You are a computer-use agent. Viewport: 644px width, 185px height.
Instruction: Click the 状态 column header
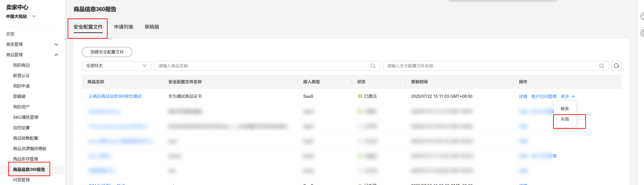click(361, 82)
